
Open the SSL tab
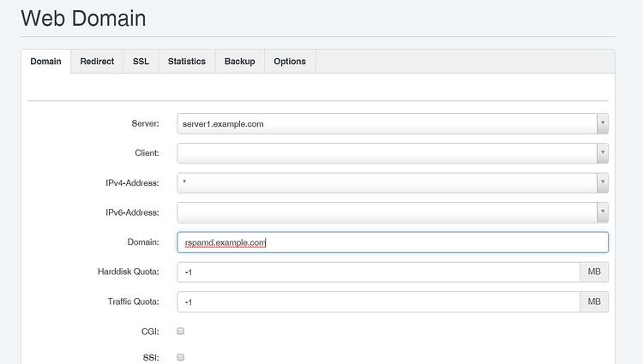(x=141, y=62)
